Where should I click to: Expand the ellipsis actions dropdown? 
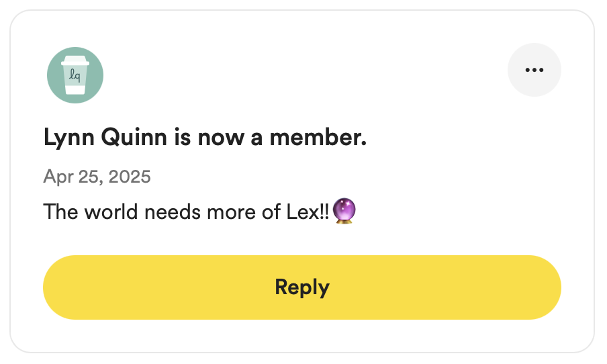(x=534, y=70)
